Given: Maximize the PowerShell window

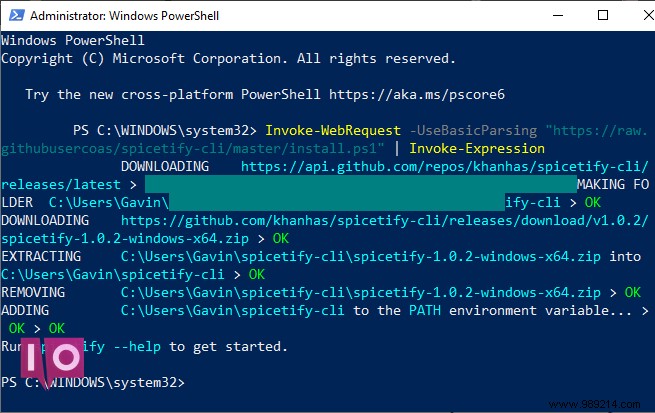Looking at the screenshot, I should click(603, 15).
